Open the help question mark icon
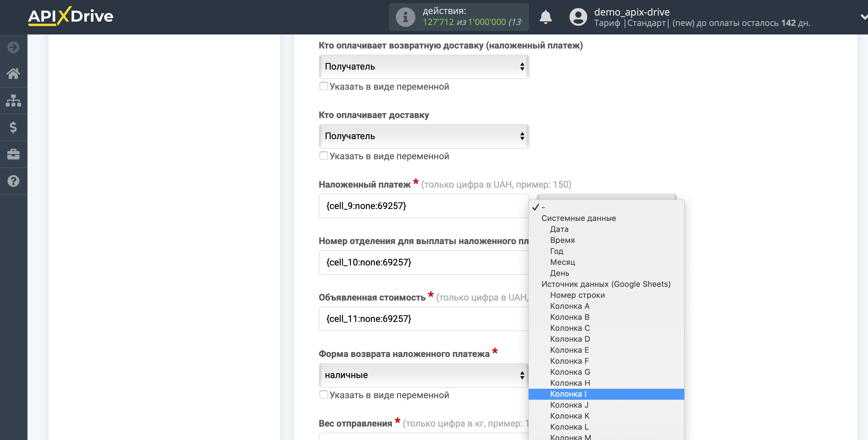The width and height of the screenshot is (868, 440). (x=13, y=181)
